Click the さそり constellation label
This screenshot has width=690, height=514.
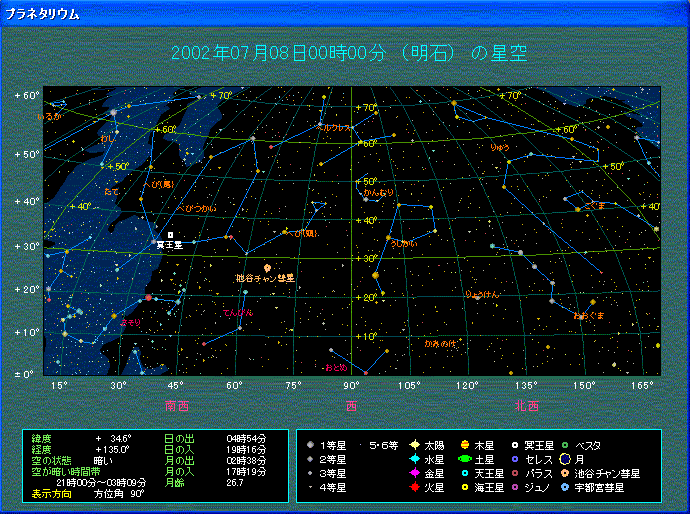(130, 322)
